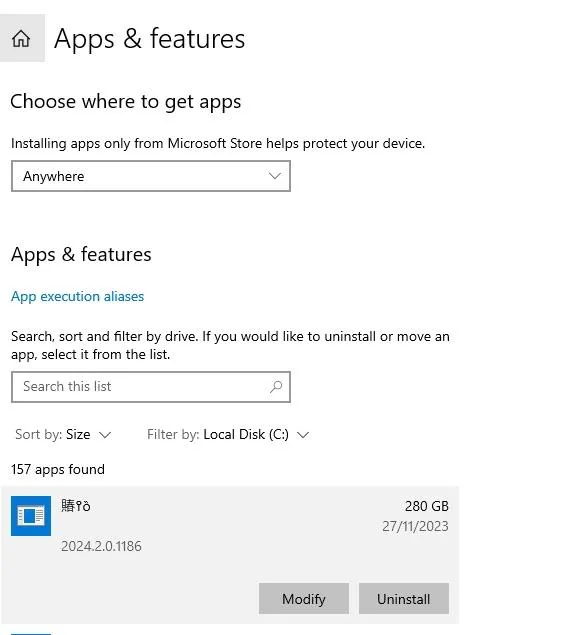Screen dimensions: 578x635
Task: Click the Apps & features page title
Action: click(149, 39)
